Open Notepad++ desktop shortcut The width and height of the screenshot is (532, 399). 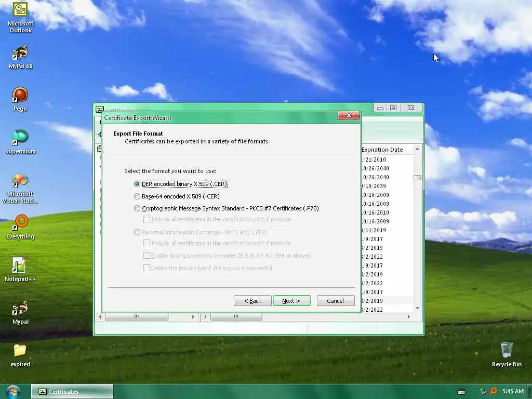coord(20,270)
